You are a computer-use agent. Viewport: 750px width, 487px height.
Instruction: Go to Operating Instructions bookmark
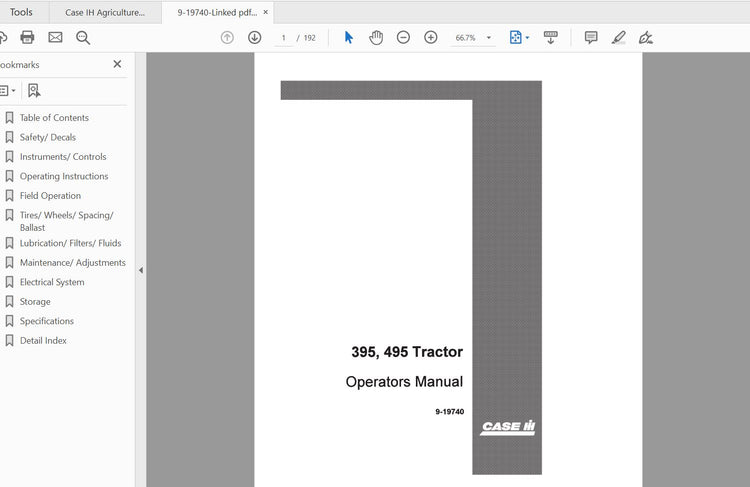pyautogui.click(x=64, y=176)
